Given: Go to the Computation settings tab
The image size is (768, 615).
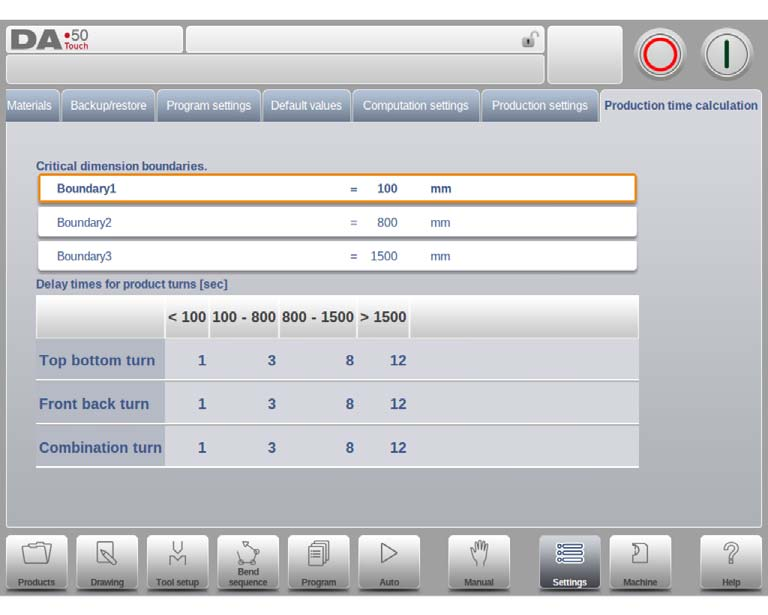Looking at the screenshot, I should click(x=416, y=106).
